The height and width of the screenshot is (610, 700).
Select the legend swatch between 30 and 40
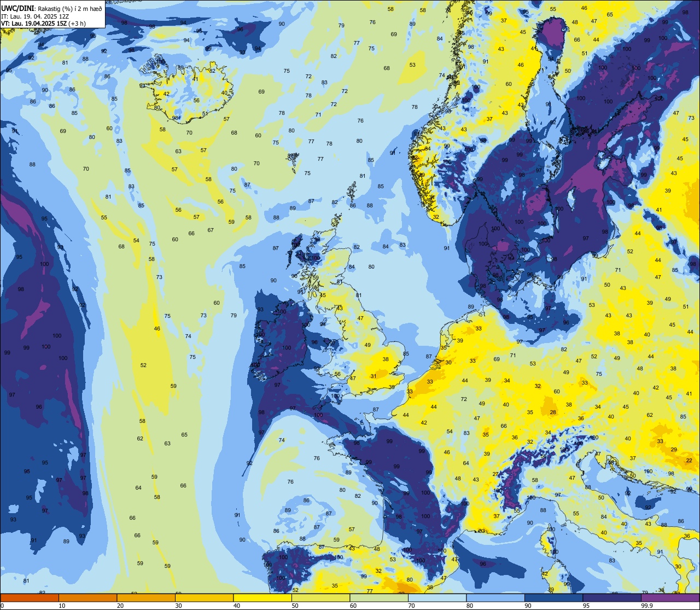coord(204,597)
